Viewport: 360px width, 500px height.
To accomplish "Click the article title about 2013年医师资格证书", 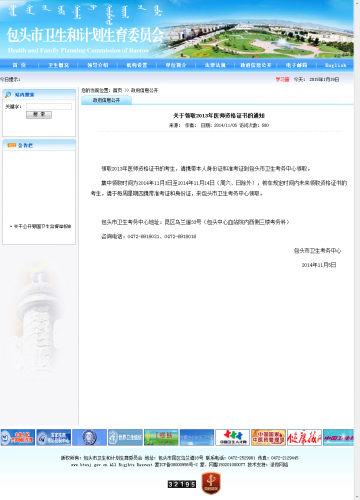I will tap(219, 116).
